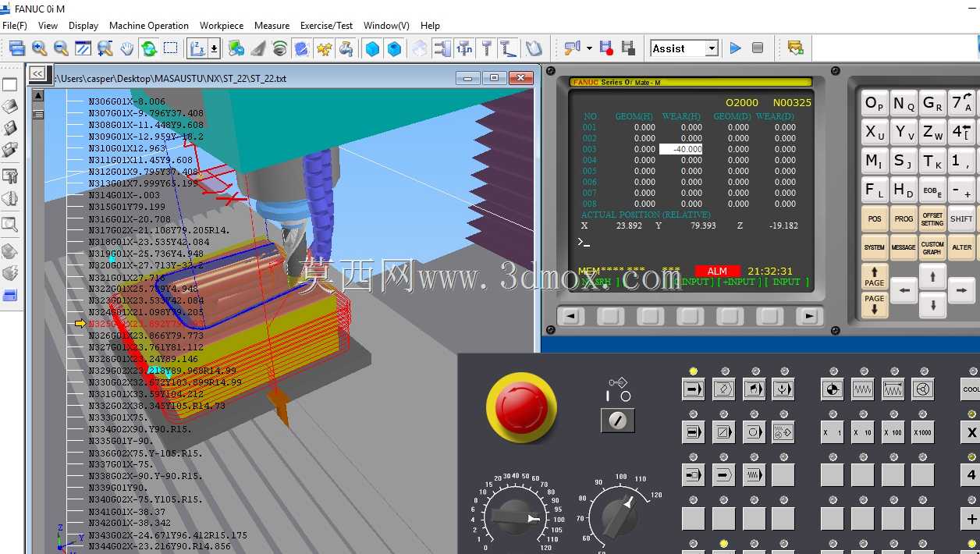Image resolution: width=980 pixels, height=554 pixels.
Task: Click the green spiral icon in toolbar
Action: tap(279, 48)
